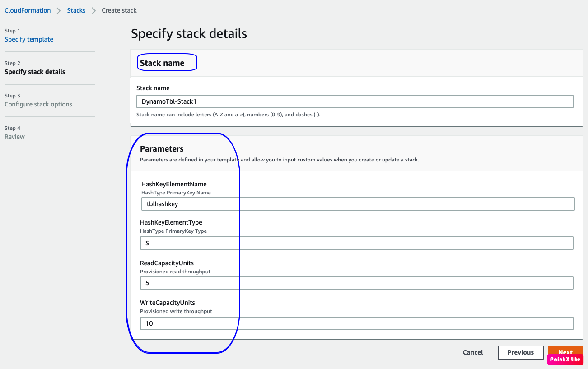Click the Parameters section heading
Viewport: 588px width, 369px height.
(x=162, y=148)
